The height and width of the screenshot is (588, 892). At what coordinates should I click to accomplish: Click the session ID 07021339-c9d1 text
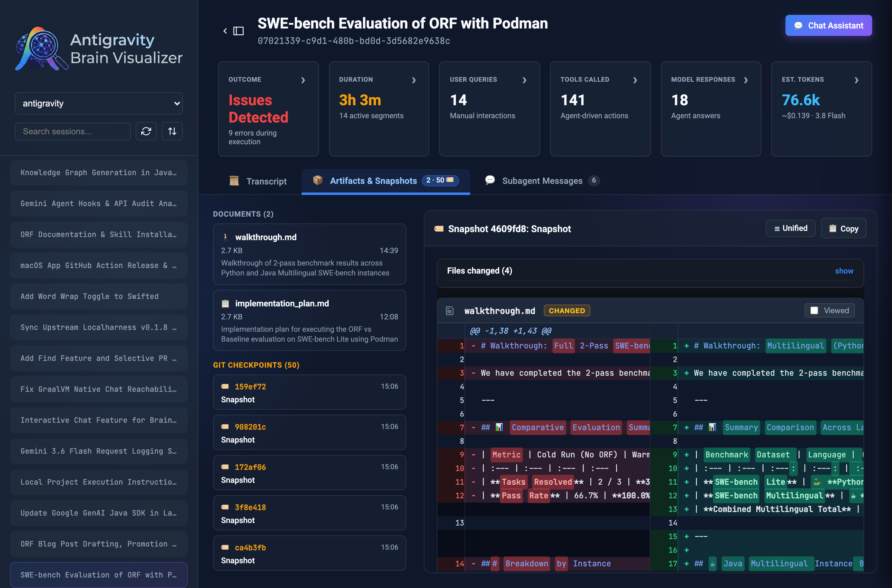[x=353, y=41]
